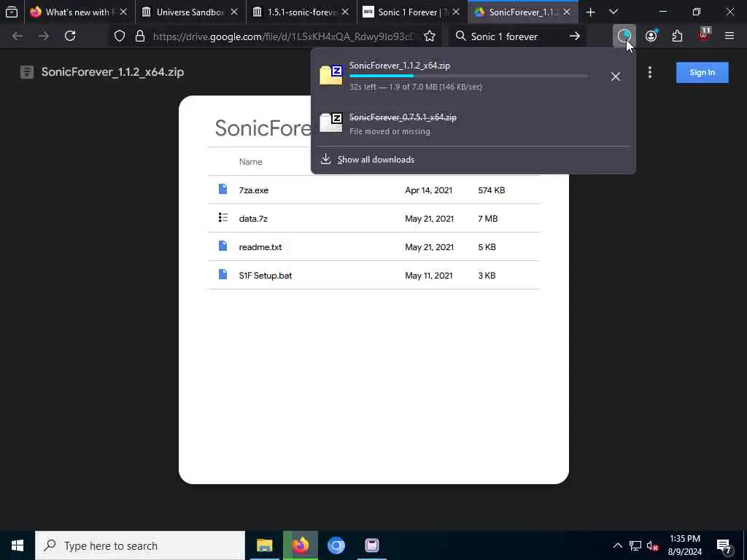Open a new tab with the plus button
This screenshot has width=747, height=560.
590,12
